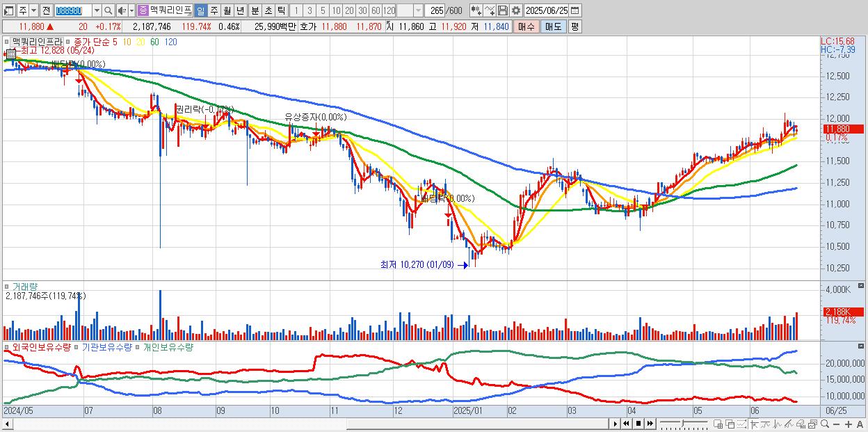Click the candle count 265 field
The image size is (868, 432).
tap(435, 10)
